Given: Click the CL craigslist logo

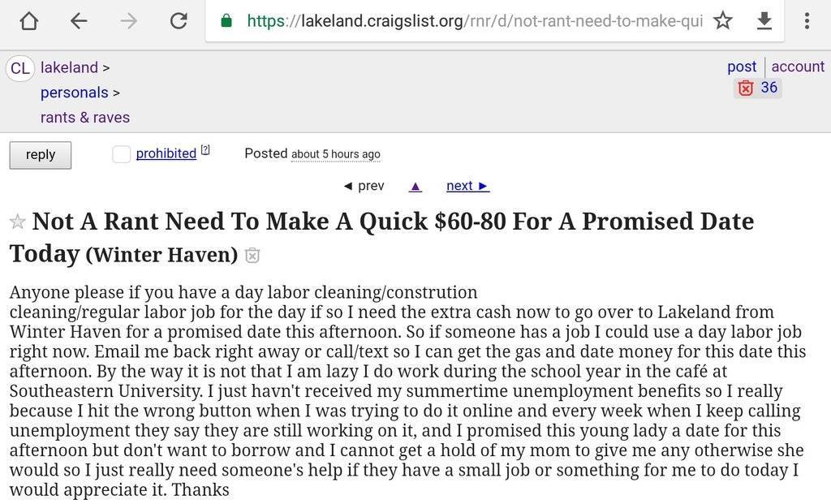Looking at the screenshot, I should (20, 68).
